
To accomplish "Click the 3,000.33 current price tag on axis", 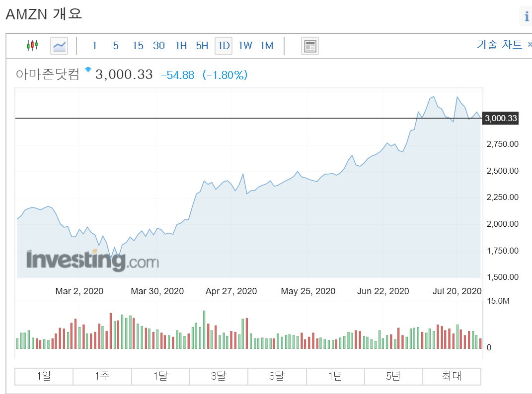I will [x=500, y=118].
